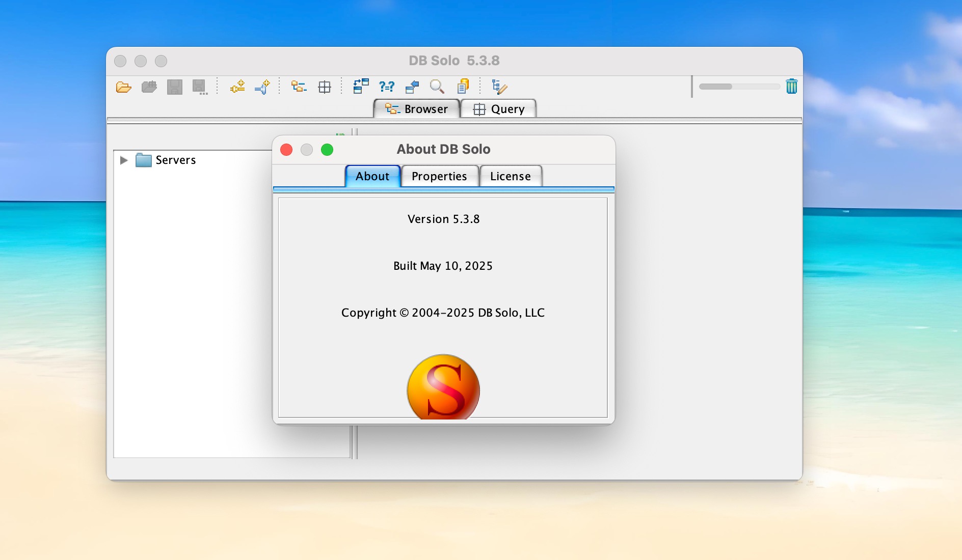Select the Servers tree item label
Screen dimensions: 962x560
[x=176, y=160]
